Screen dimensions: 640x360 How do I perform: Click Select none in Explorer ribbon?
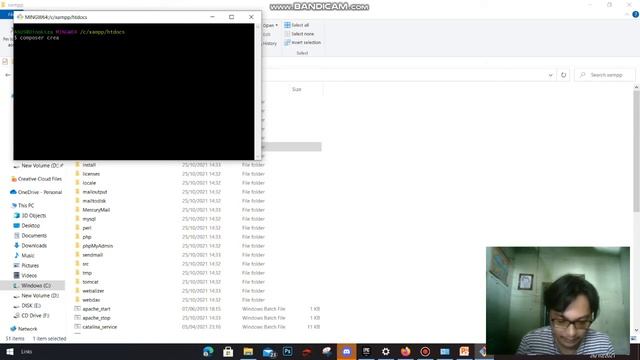pos(299,34)
